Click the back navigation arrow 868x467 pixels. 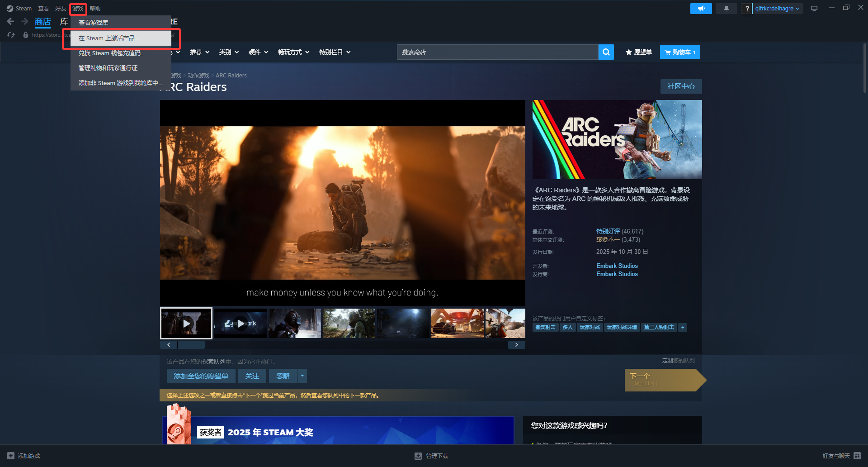click(10, 21)
